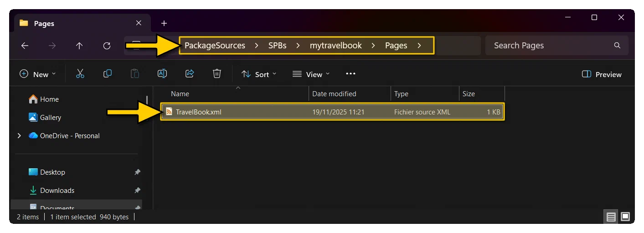
Task: Click the navigation pane scrollbar
Action: (147, 100)
